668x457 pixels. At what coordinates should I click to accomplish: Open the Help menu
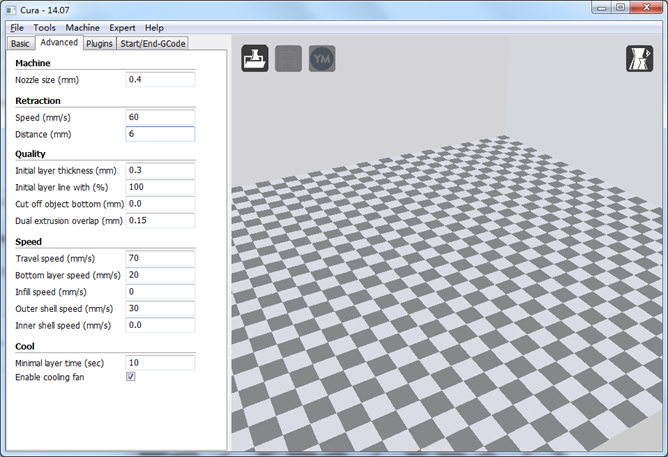click(x=154, y=28)
